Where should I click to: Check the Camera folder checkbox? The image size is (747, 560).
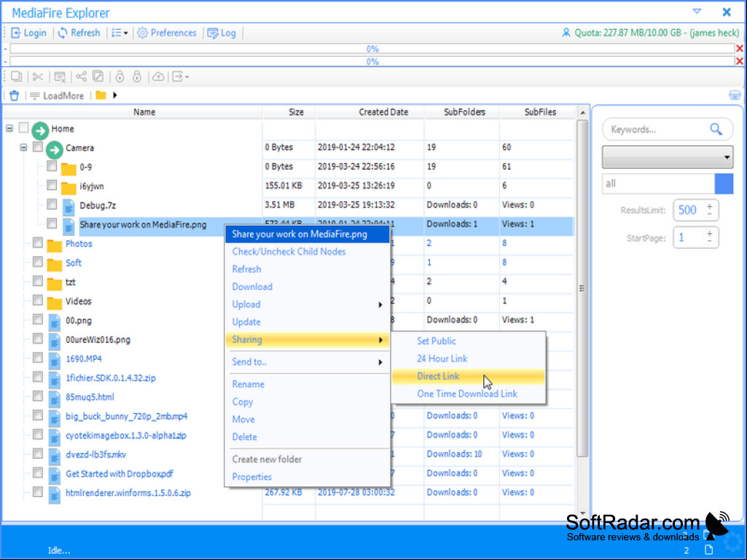click(x=38, y=147)
